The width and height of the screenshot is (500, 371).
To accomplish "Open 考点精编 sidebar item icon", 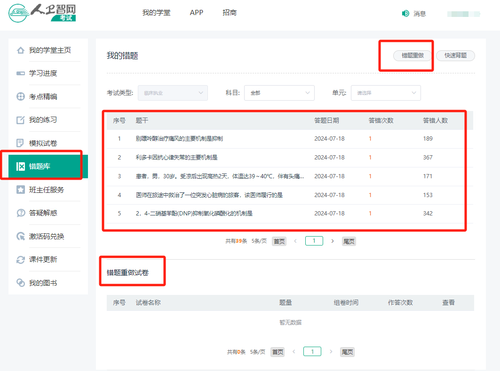I will click(x=21, y=97).
